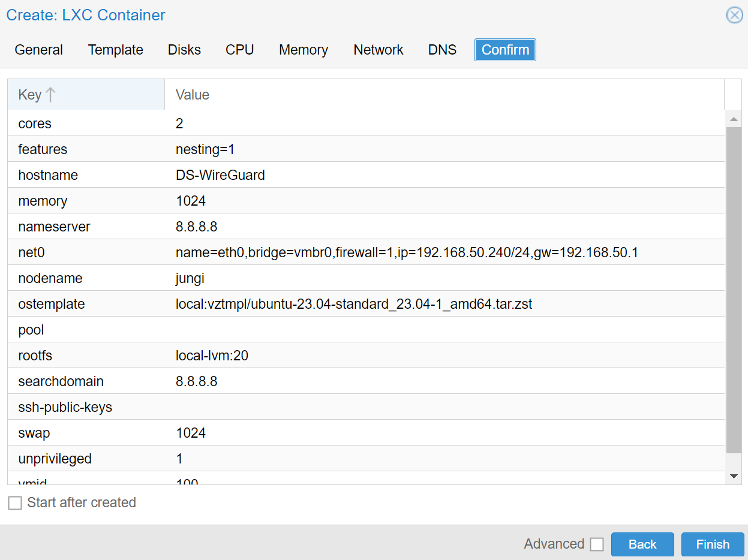Close the Create LXC Container dialog
Screen dimensions: 748x560
coord(734,15)
